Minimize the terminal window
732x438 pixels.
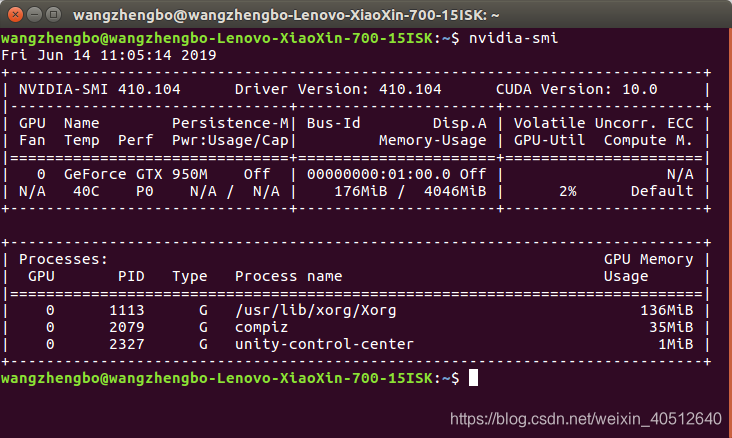35,15
